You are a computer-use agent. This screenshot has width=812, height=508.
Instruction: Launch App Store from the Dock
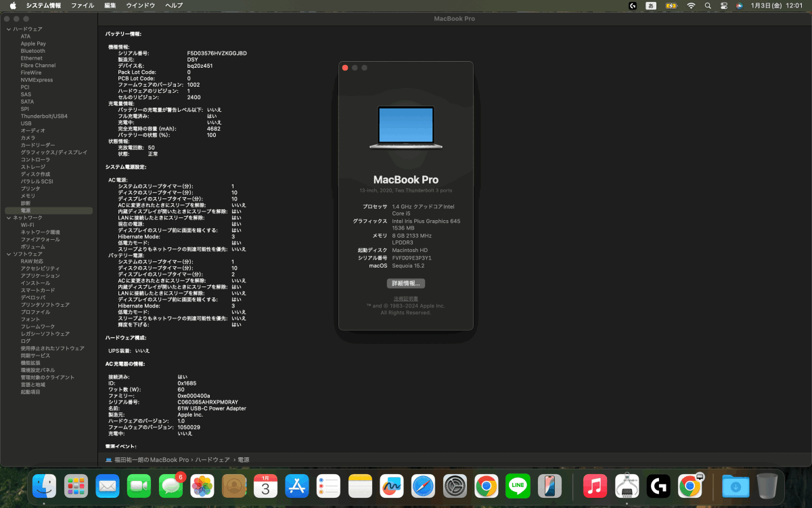(x=297, y=486)
